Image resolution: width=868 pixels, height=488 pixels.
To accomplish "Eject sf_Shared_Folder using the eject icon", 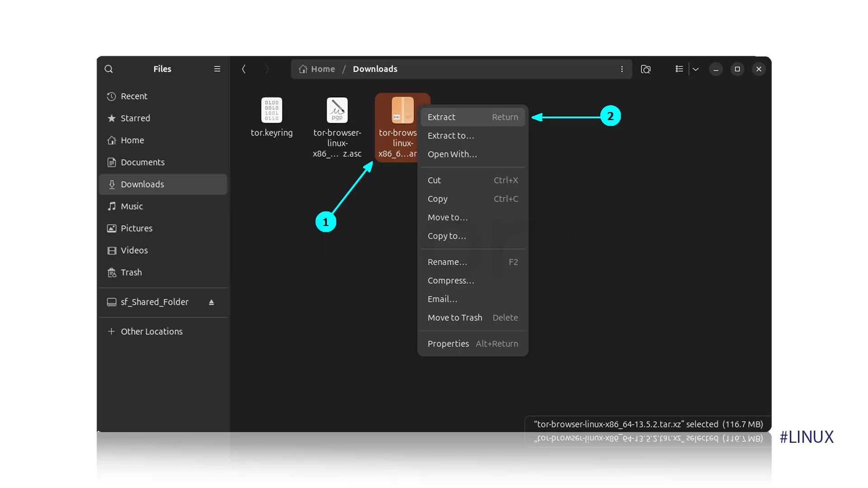I will [211, 302].
